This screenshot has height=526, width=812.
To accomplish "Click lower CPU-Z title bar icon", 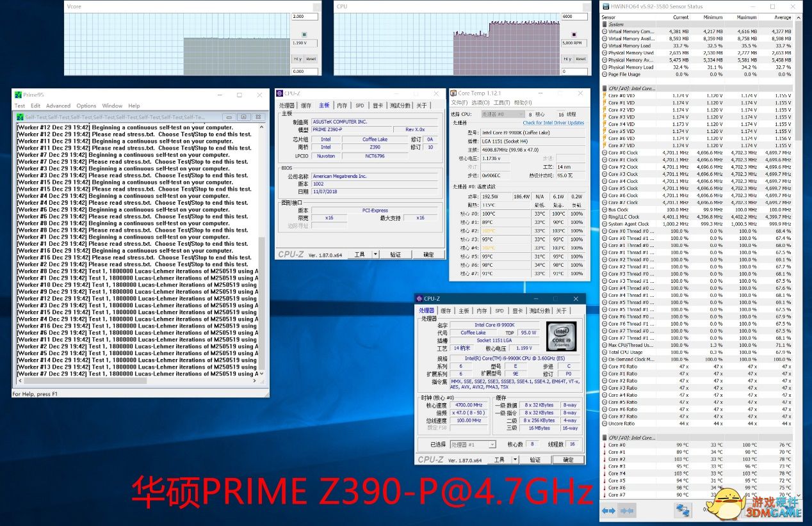I will [x=419, y=299].
